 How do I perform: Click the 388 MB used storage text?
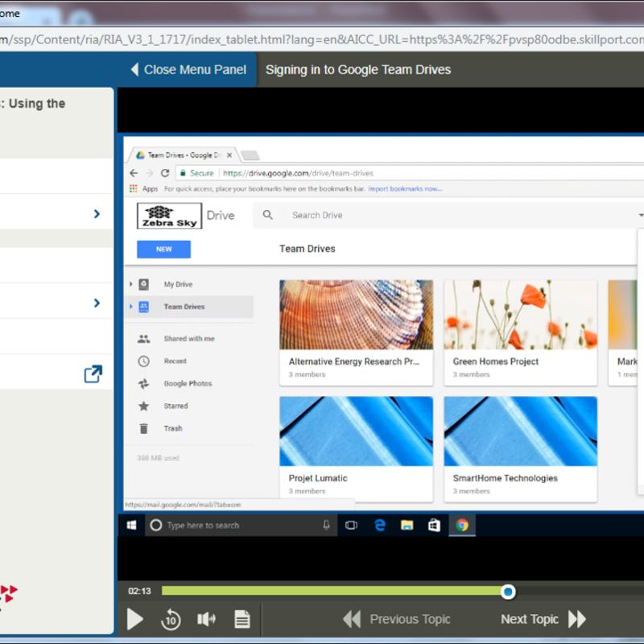click(158, 457)
